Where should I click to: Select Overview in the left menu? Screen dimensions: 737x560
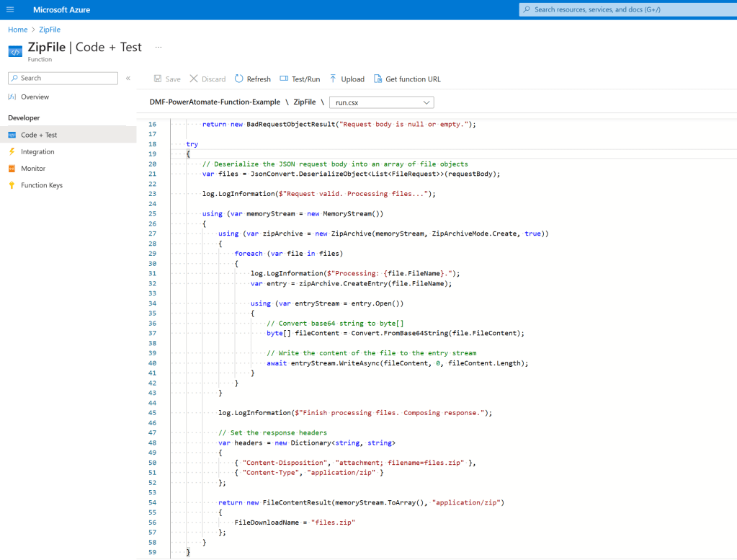[35, 97]
